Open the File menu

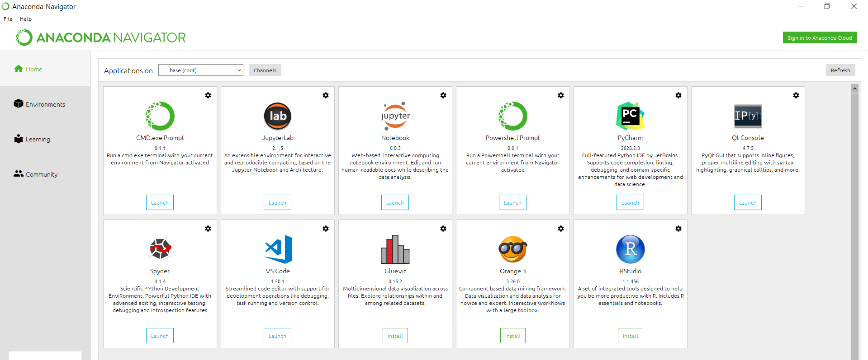(8, 19)
